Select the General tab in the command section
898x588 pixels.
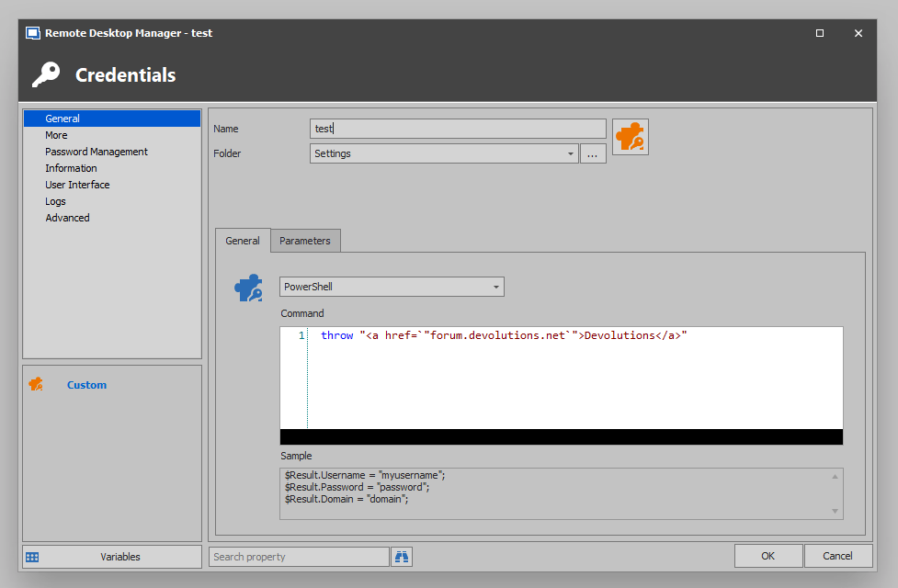click(242, 240)
